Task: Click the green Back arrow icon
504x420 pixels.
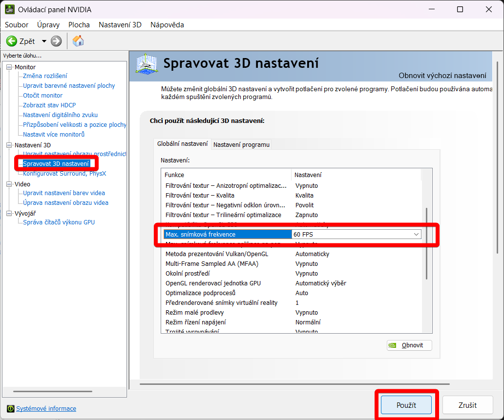Action: (12, 41)
